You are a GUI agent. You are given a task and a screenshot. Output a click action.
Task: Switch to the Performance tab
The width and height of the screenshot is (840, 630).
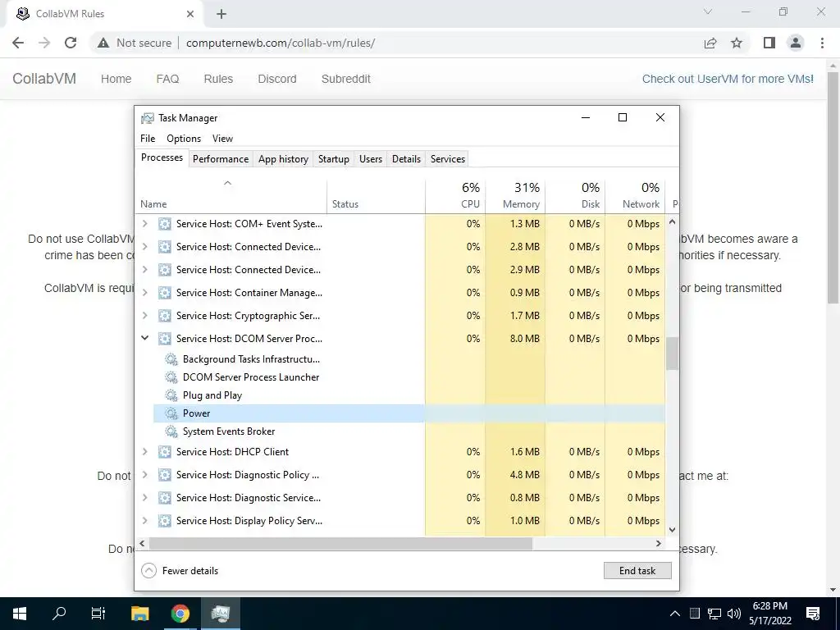point(221,159)
